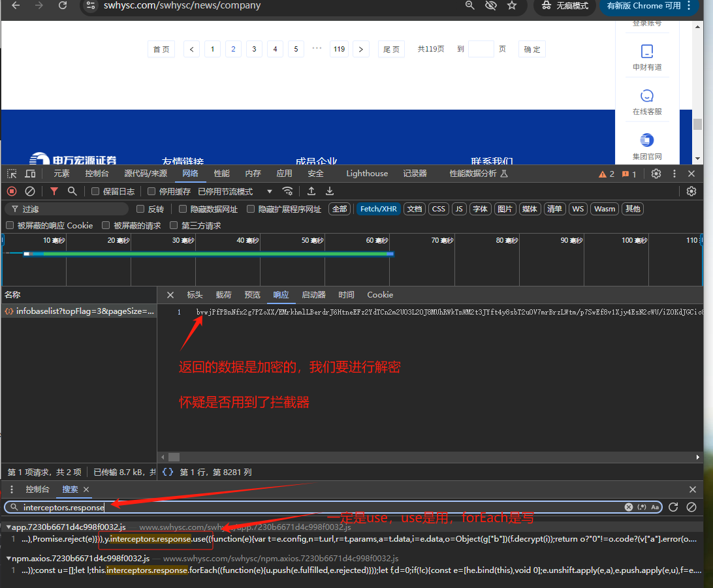Screen dimensions: 713x588
Task: Go back with the browser back arrow
Action: coord(16,5)
